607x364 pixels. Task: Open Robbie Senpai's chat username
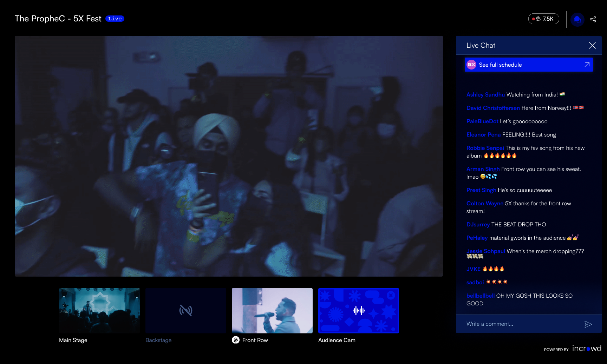(485, 148)
